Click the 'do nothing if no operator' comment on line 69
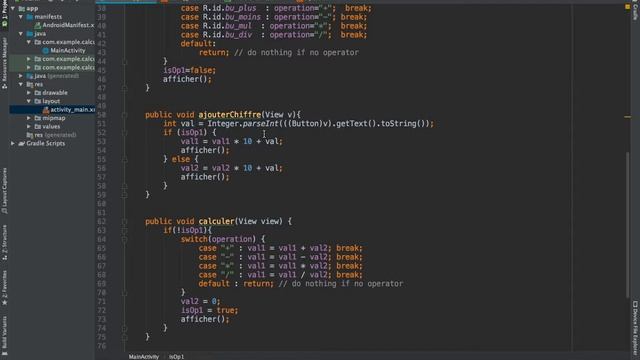Screen dimensions: 640x360 (x=341, y=284)
